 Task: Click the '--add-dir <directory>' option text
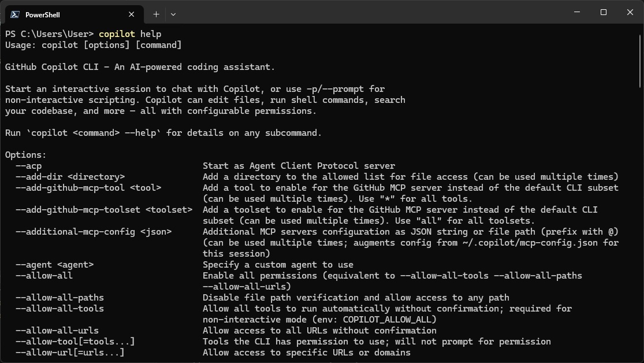70,177
